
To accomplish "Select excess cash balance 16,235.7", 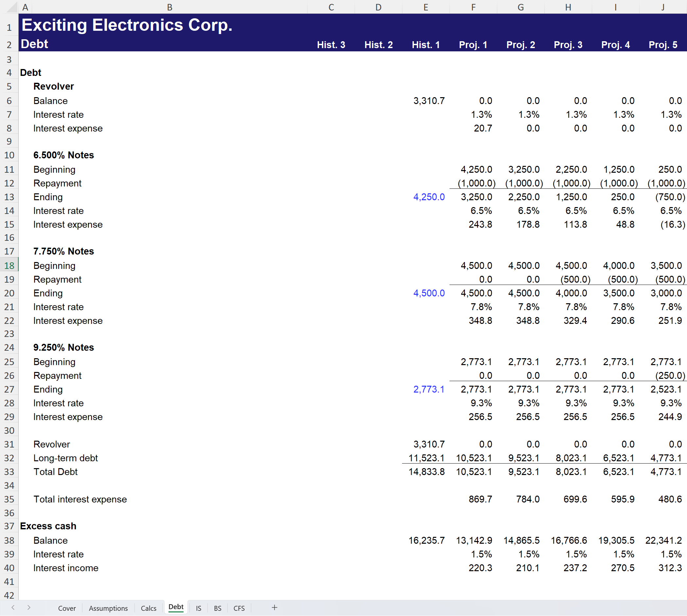I will 426,540.
